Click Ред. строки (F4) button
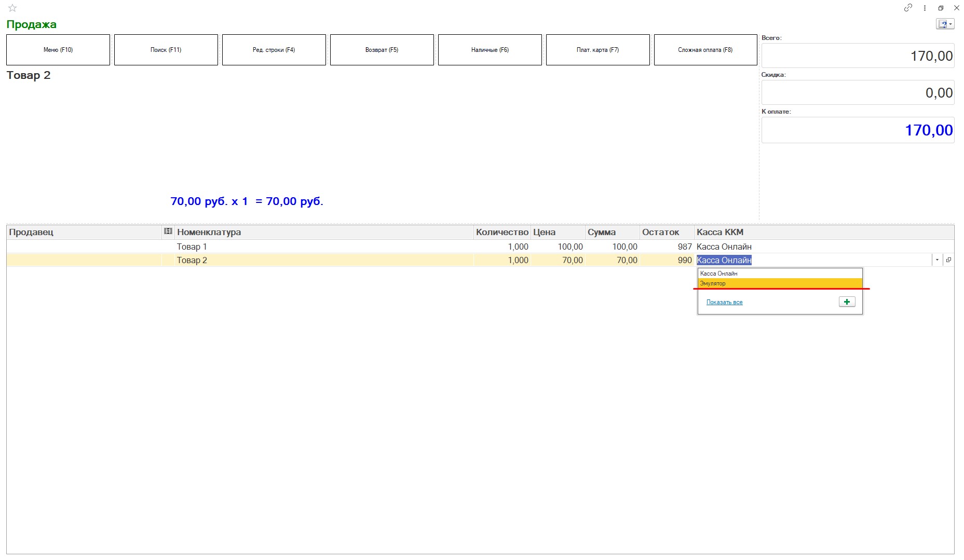Screen dimensions: 964x560 click(x=274, y=50)
